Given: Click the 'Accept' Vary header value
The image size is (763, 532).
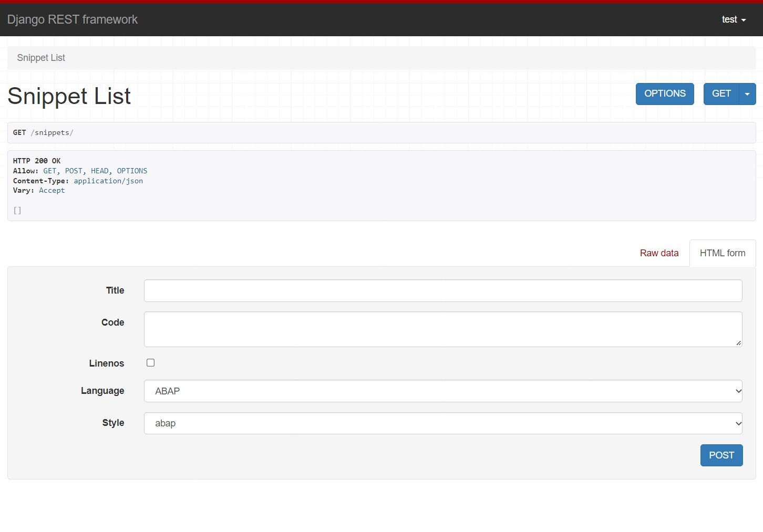Looking at the screenshot, I should pos(52,191).
